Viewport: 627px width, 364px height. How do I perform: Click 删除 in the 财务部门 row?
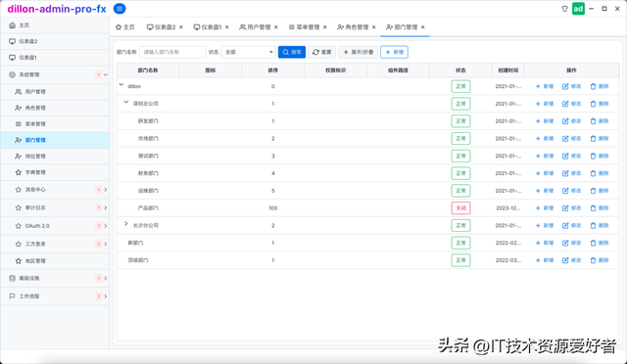click(599, 173)
